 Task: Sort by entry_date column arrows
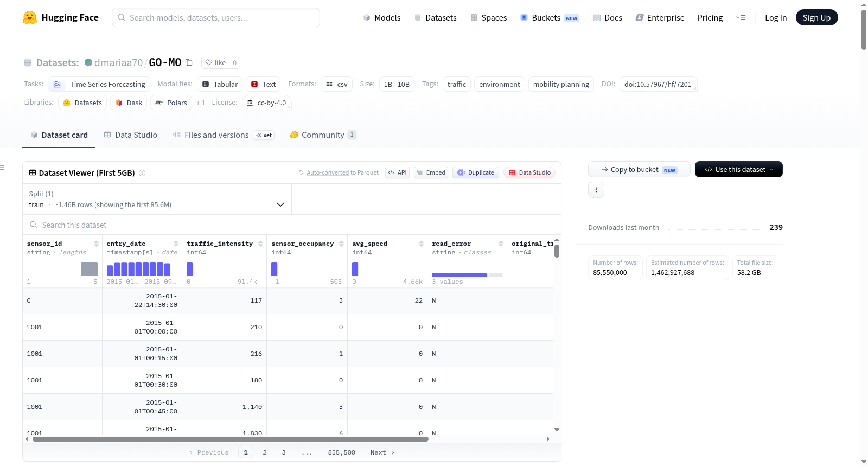tap(176, 244)
